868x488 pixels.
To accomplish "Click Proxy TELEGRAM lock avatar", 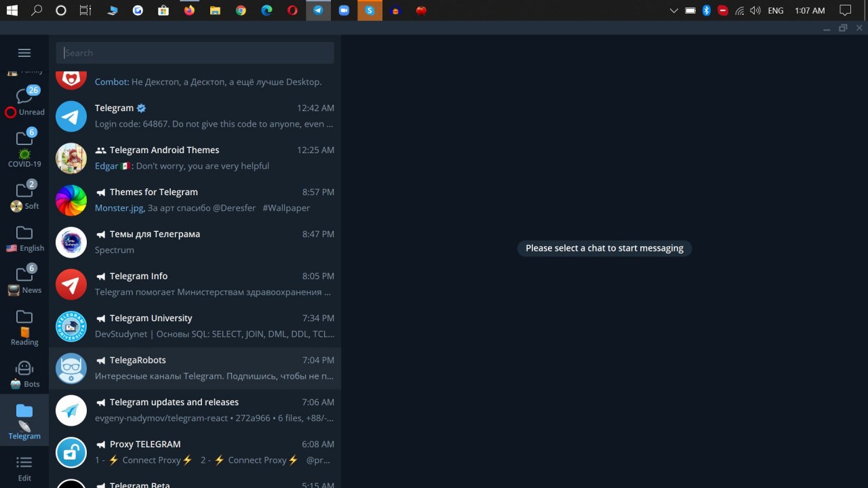I will (71, 452).
